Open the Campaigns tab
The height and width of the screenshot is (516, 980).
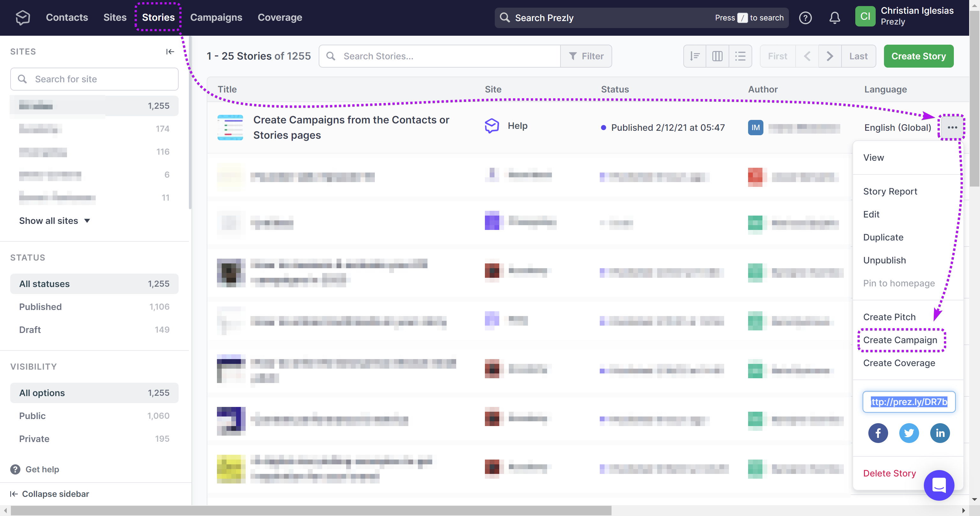tap(216, 18)
